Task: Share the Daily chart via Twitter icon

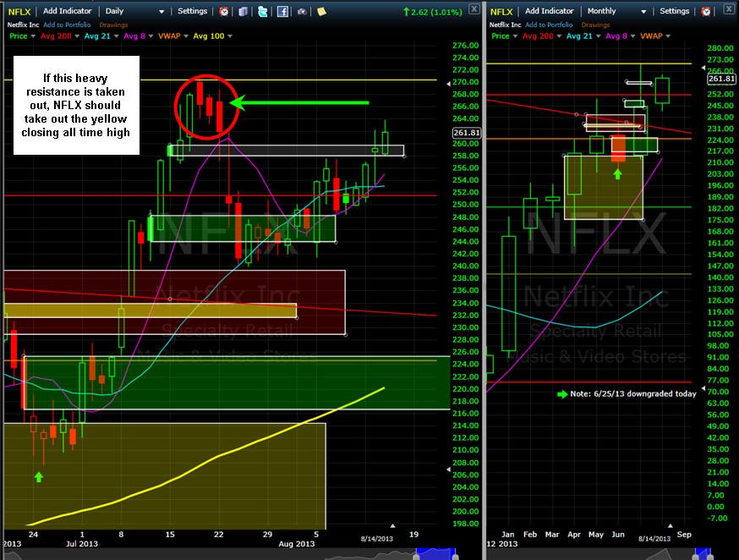Action: click(263, 11)
